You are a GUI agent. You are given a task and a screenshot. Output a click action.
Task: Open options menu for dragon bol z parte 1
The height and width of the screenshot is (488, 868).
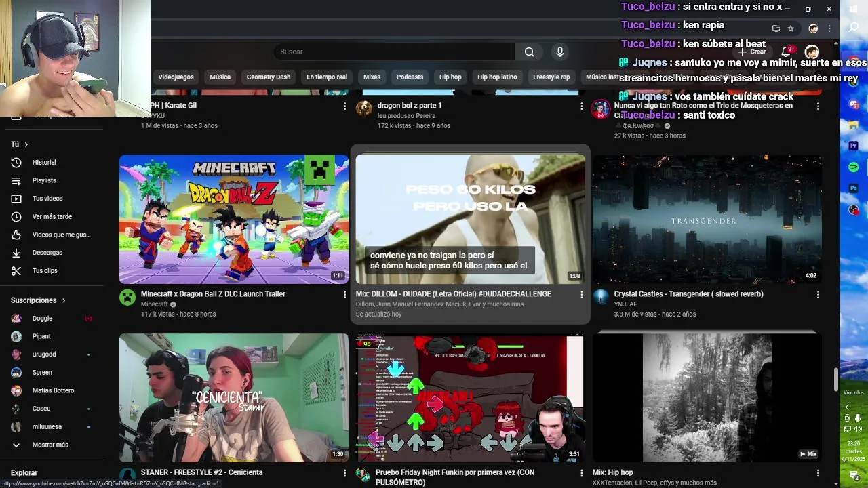click(x=581, y=106)
